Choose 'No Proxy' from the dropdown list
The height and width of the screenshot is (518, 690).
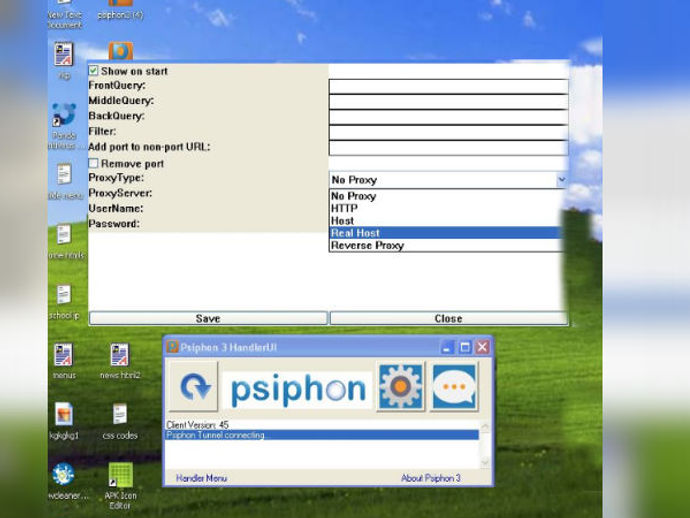[x=446, y=196]
